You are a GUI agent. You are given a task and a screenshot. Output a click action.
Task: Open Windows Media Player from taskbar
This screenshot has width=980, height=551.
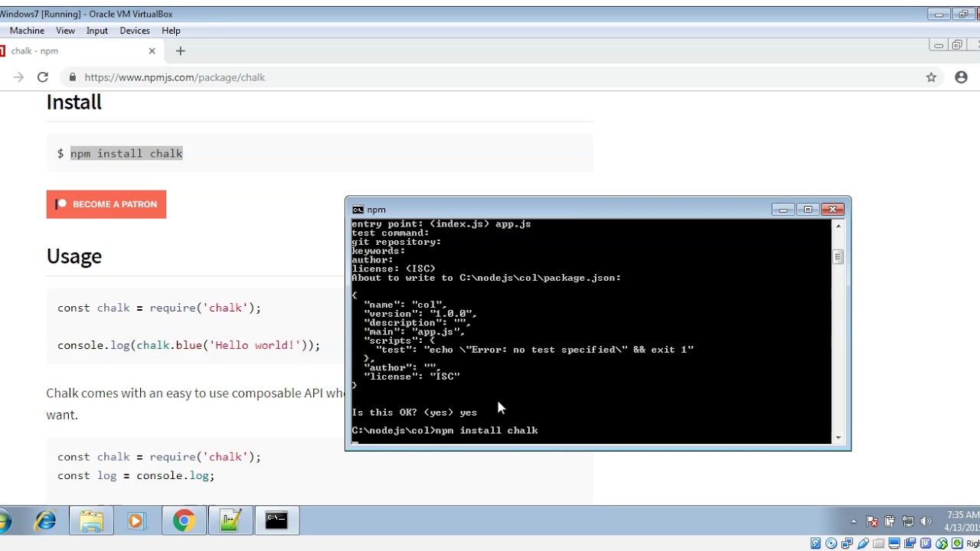coord(136,521)
